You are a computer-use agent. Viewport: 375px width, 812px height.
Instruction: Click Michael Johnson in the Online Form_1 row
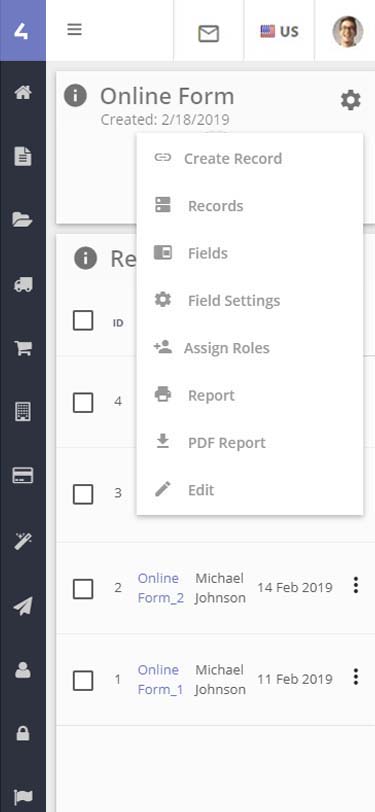coord(220,679)
